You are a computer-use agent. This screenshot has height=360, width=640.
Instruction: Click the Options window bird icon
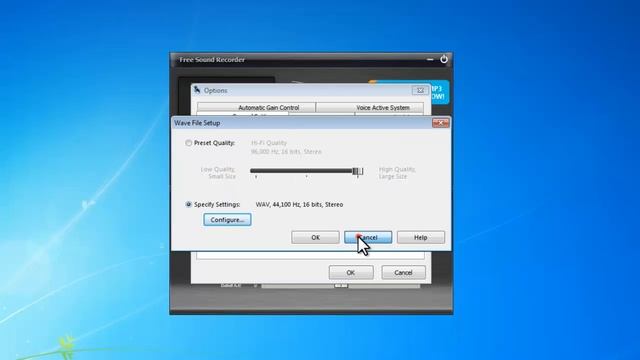pos(197,89)
